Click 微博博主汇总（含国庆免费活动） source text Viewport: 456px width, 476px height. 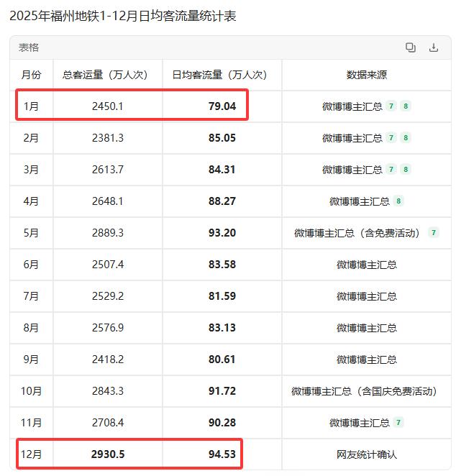(365, 391)
